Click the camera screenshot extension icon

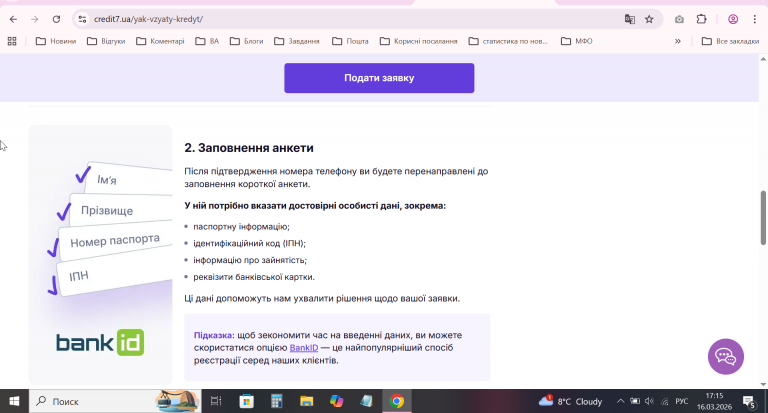[679, 19]
